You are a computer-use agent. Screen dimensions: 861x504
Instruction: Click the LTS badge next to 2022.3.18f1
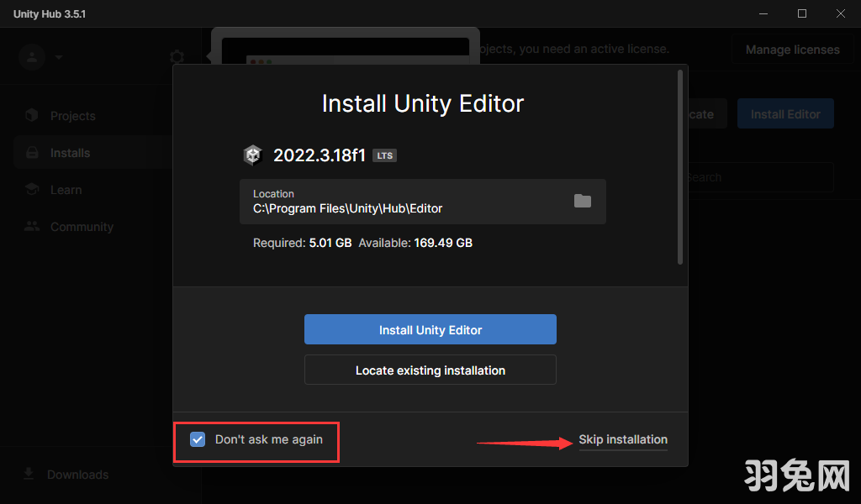(x=384, y=155)
